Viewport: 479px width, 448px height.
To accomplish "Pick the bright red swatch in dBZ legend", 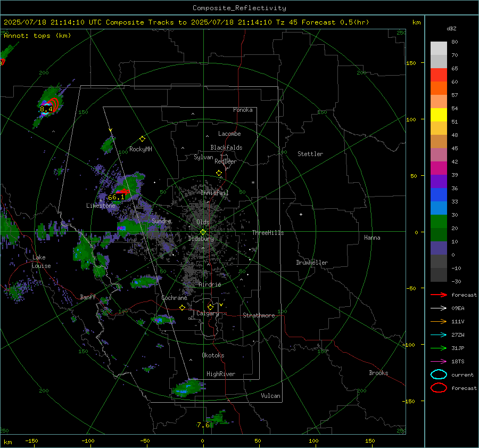I will click(439, 75).
